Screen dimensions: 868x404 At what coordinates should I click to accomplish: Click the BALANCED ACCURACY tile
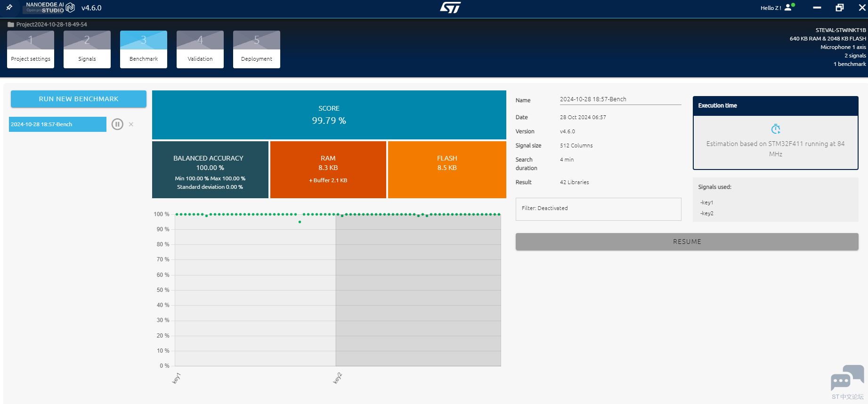210,170
